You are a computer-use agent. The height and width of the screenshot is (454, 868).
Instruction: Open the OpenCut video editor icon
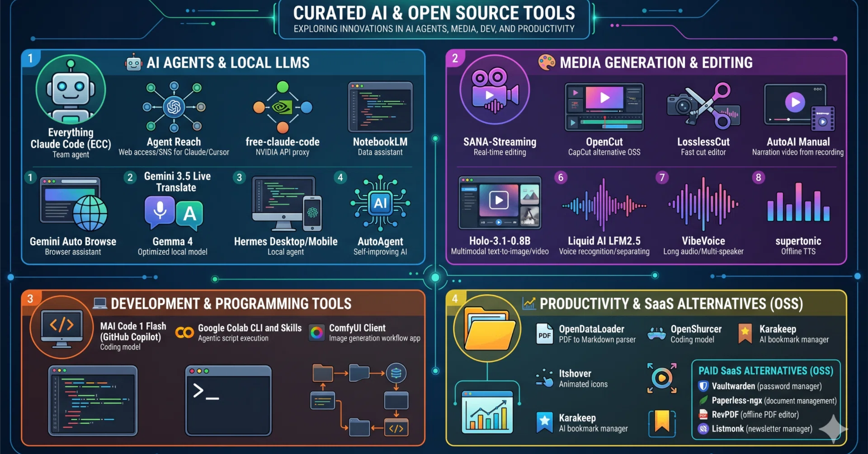click(604, 107)
